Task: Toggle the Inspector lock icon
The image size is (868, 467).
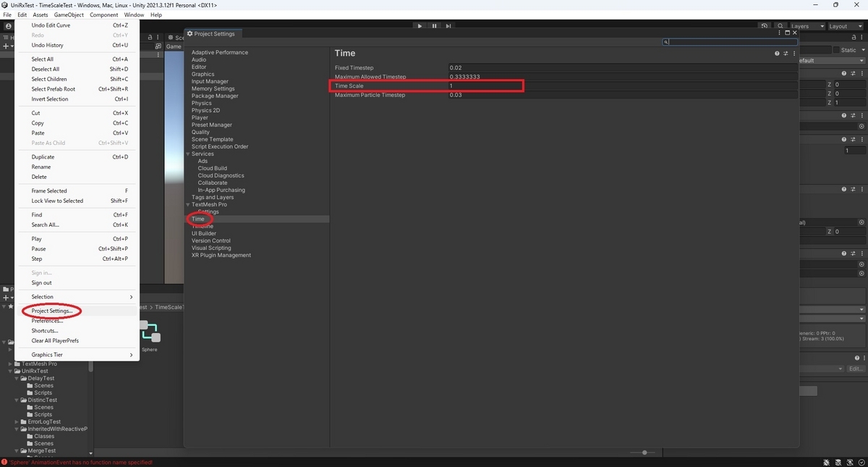Action: 854,36
